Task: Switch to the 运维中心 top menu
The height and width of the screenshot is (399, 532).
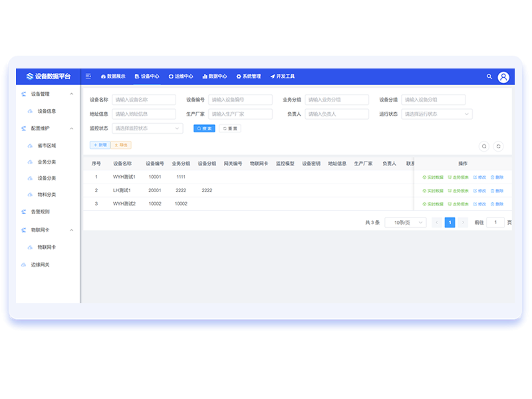Action: pyautogui.click(x=181, y=76)
